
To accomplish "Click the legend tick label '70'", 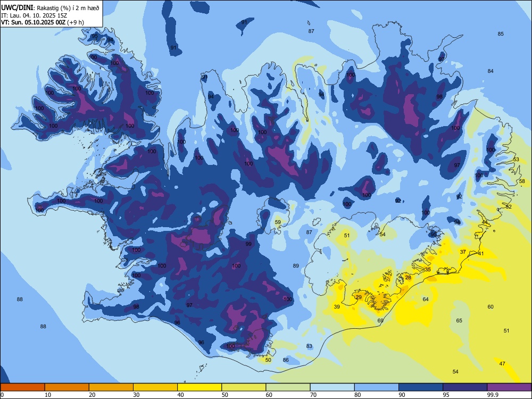I will click(x=313, y=395).
